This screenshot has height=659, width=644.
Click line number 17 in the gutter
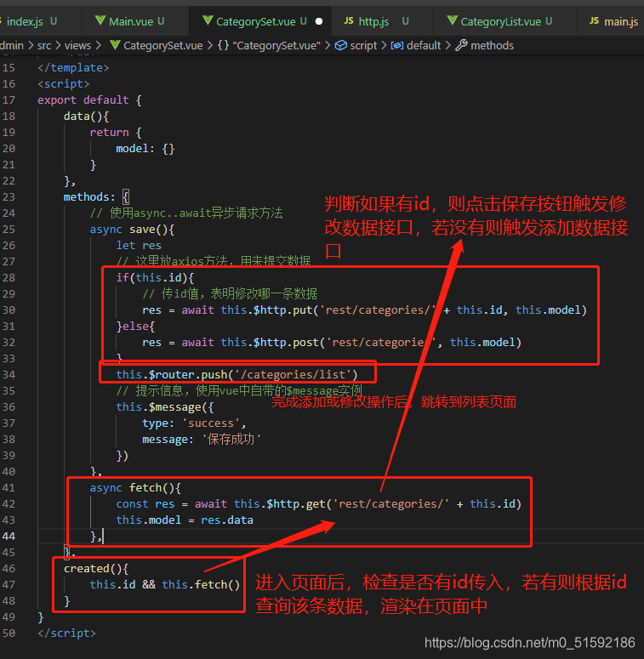9,100
